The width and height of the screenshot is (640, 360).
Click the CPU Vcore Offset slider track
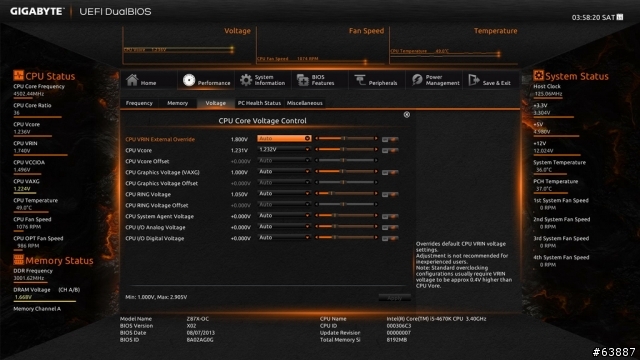pos(346,160)
